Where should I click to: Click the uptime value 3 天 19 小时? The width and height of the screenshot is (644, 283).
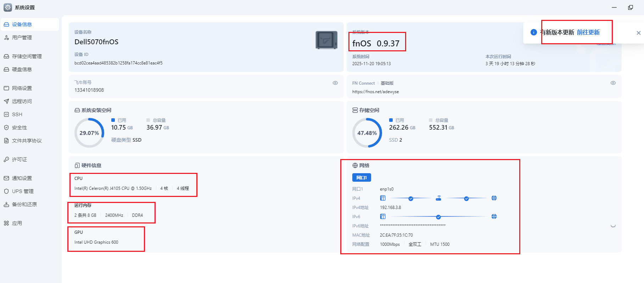510,64
